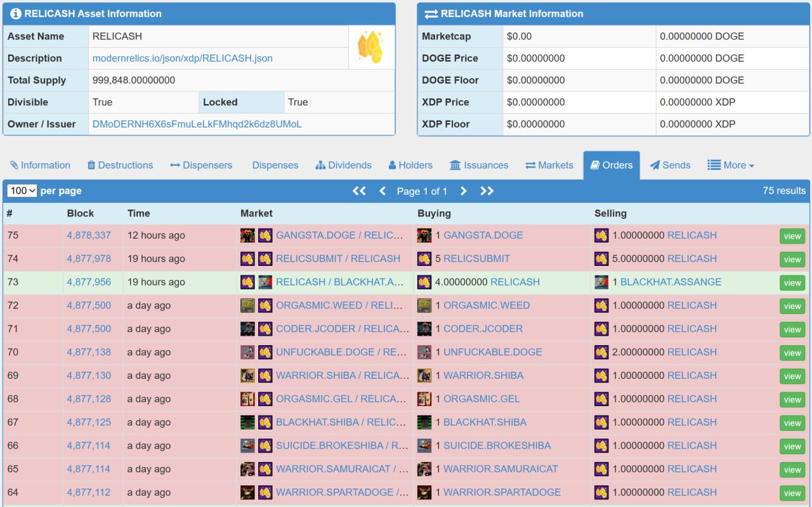Open RELICSUBMIT / RELICASH market link
Screen dimensions: 812x507
click(338, 259)
